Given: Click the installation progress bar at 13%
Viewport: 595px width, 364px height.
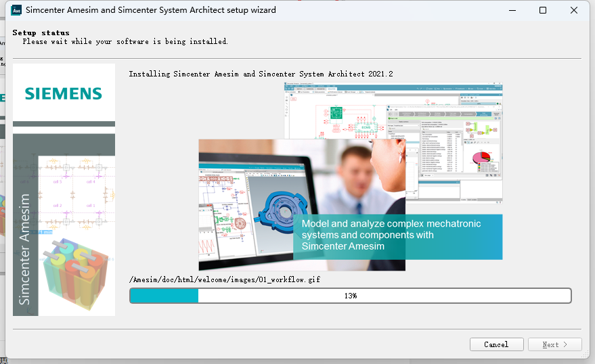Looking at the screenshot, I should tap(350, 296).
